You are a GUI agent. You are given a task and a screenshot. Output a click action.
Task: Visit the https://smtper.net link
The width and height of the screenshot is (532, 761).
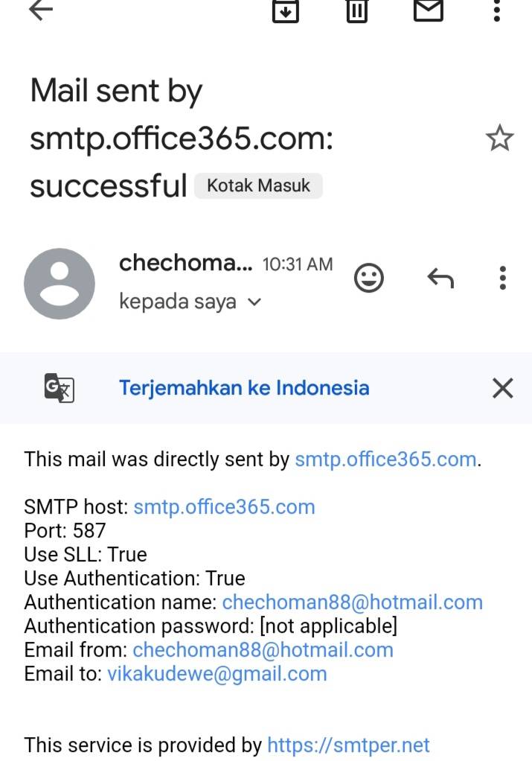point(348,745)
